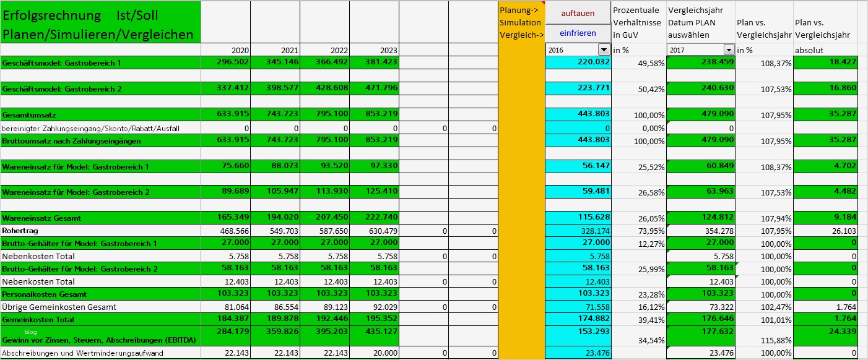Select cyan cell value 223.771

(x=578, y=88)
